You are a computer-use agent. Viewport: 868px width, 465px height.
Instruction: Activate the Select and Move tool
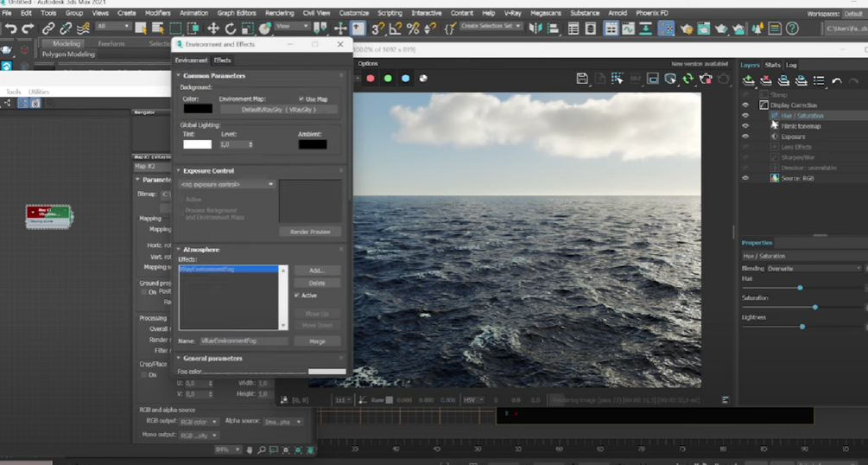point(213,28)
